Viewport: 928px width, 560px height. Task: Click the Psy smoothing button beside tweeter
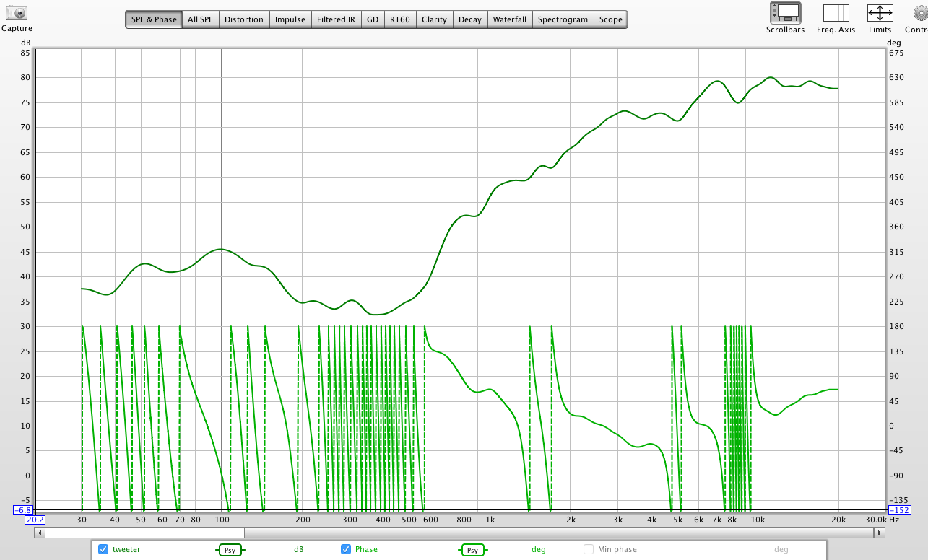(230, 550)
